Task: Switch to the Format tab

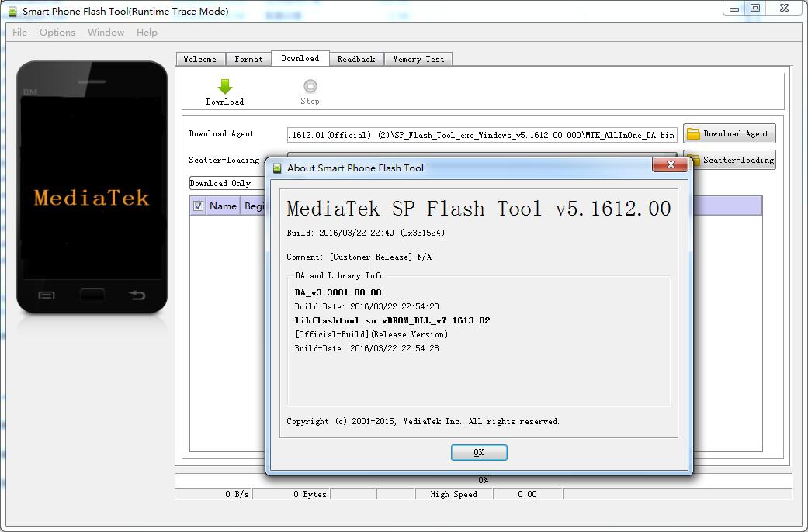Action: (x=248, y=59)
